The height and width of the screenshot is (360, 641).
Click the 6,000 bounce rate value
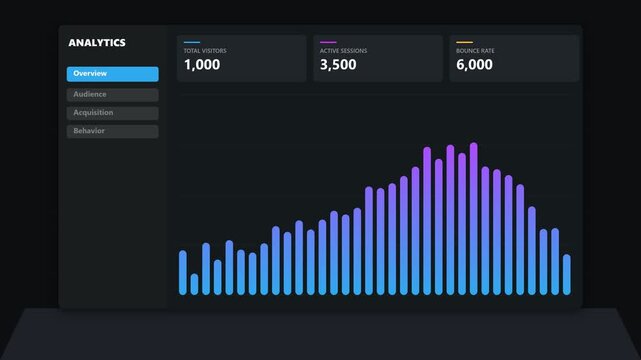point(474,65)
